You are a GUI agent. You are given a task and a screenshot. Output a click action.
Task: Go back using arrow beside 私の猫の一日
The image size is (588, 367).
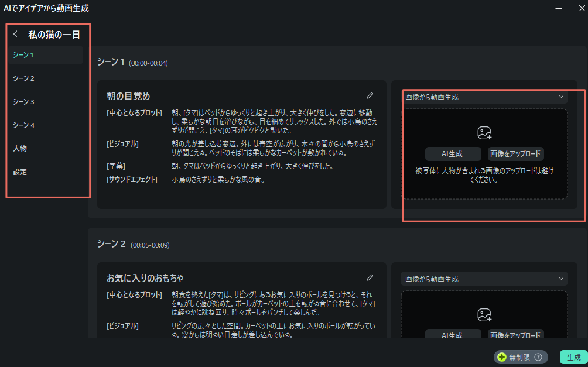click(15, 35)
